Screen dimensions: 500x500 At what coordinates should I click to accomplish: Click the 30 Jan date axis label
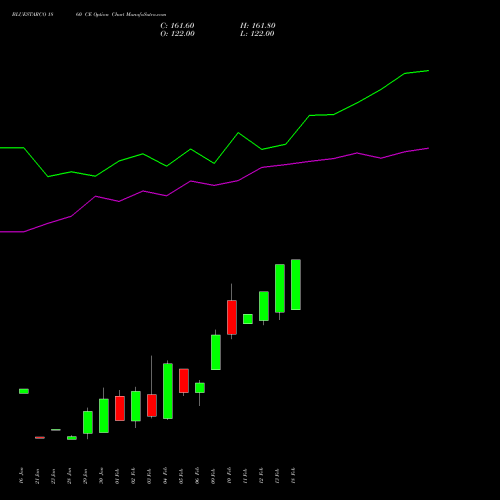(x=102, y=476)
